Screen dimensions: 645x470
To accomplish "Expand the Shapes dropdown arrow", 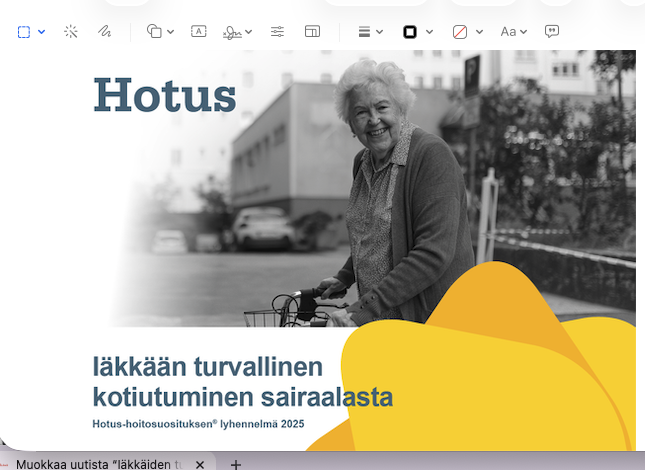I will (x=171, y=32).
